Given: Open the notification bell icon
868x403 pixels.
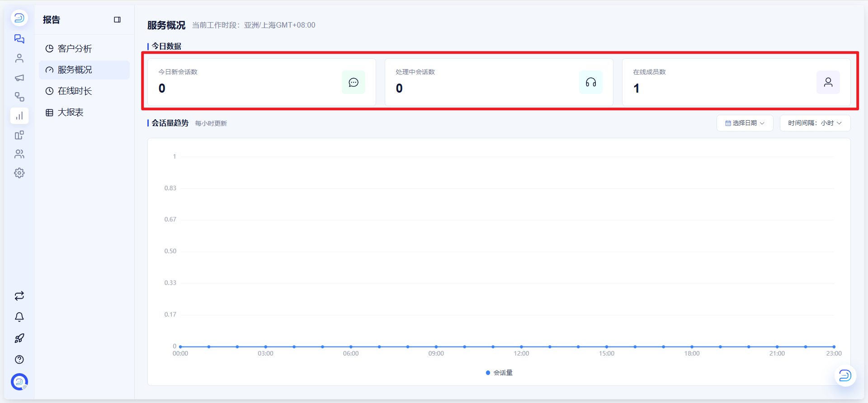Looking at the screenshot, I should (x=19, y=317).
